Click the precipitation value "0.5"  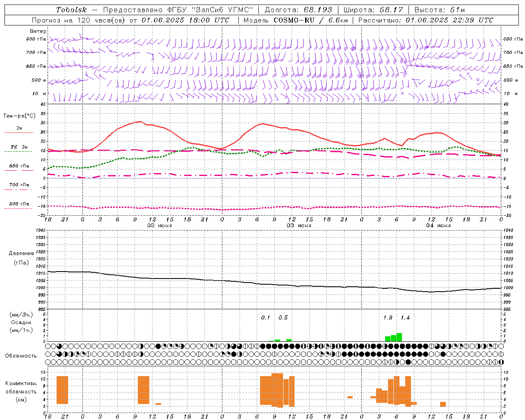[x=283, y=318]
